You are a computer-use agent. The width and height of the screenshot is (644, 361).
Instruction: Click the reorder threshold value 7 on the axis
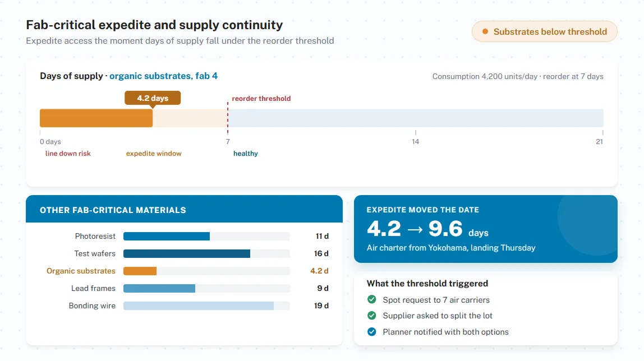tap(228, 141)
